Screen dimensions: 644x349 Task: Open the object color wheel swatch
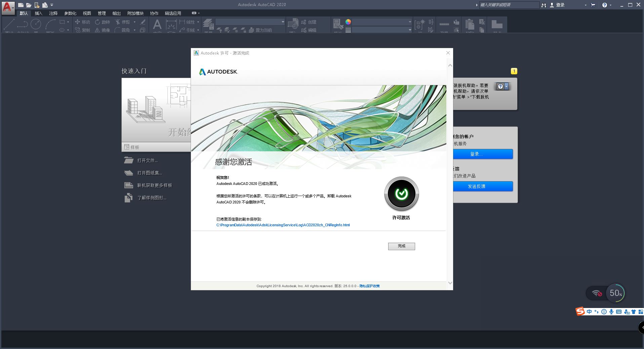[348, 22]
